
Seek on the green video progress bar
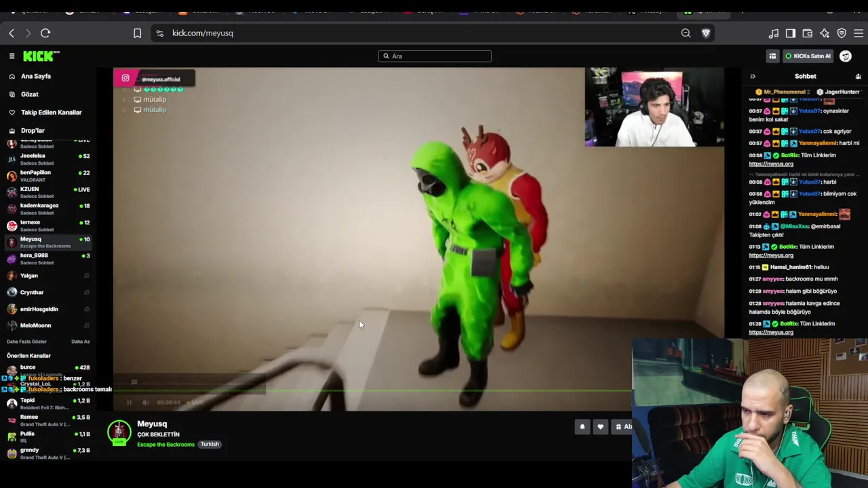point(372,390)
